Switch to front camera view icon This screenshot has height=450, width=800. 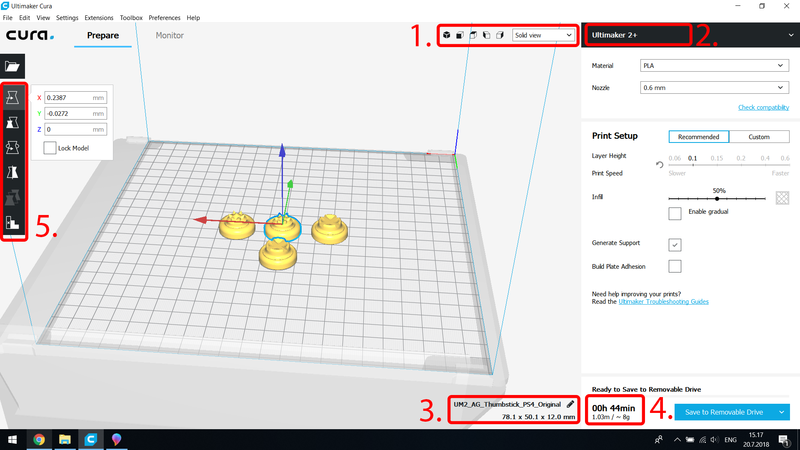coord(460,35)
